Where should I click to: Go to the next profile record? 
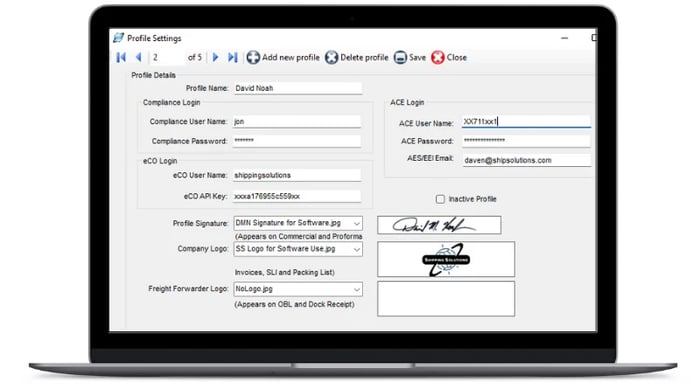(216, 57)
